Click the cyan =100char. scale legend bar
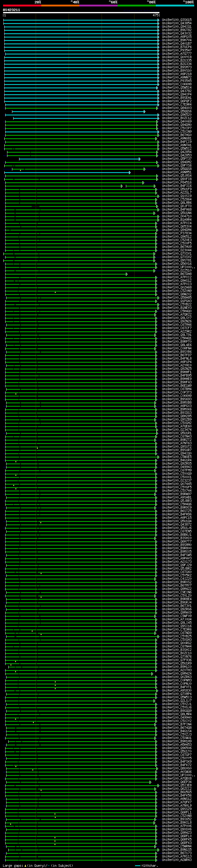Image resolution: width=197 pixels, height=868 pixels. point(137,866)
